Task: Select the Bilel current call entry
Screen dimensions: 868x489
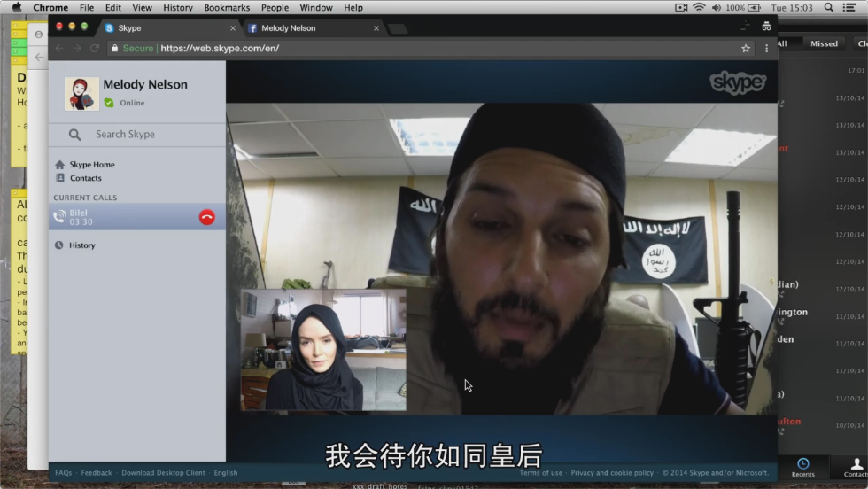Action: click(x=136, y=217)
